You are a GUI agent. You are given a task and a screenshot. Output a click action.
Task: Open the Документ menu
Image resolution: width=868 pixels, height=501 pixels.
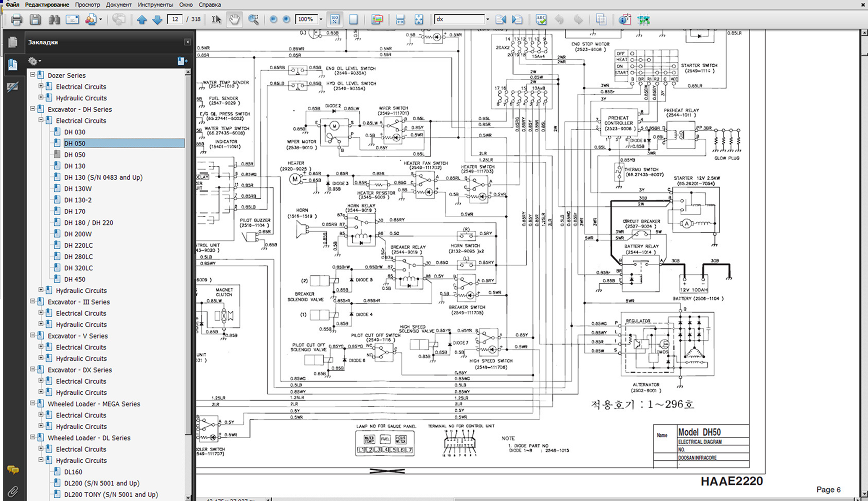tap(118, 5)
